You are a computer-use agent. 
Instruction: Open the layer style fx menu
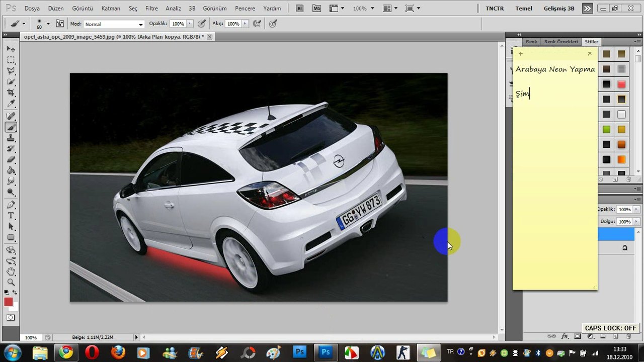[565, 336]
